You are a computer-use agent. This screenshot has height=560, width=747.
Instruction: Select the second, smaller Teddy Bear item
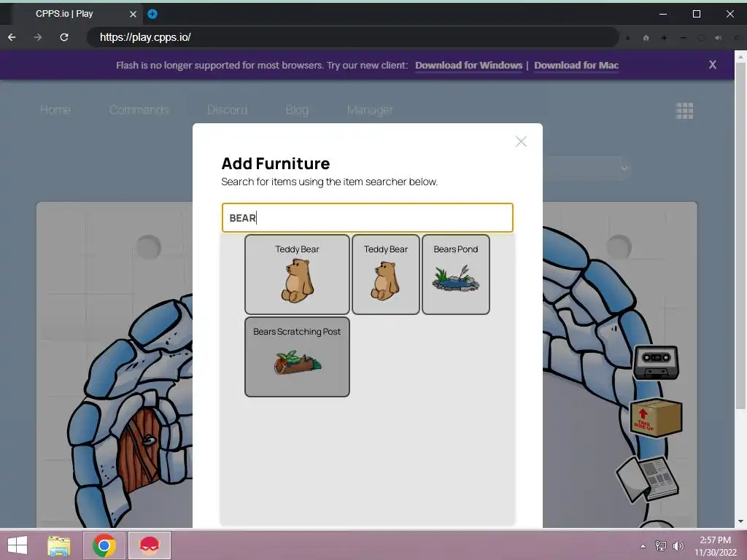tap(385, 274)
